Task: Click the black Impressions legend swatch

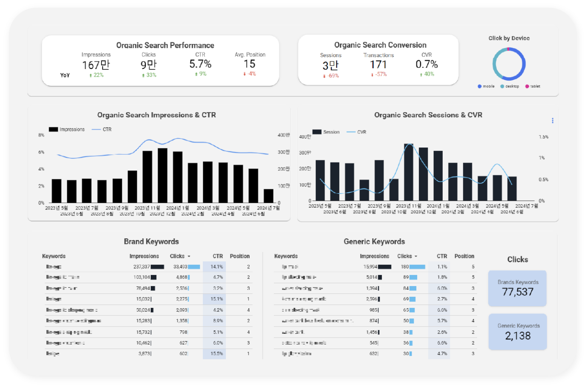Action: (53, 129)
